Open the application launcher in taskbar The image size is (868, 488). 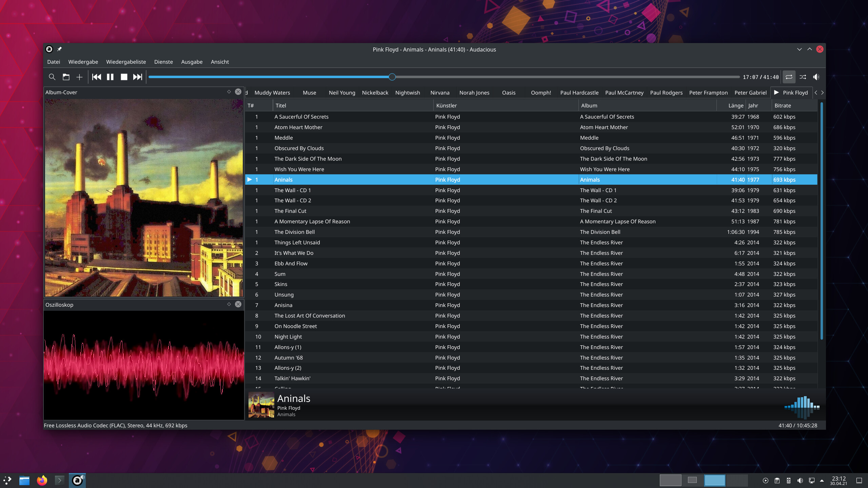click(7, 480)
